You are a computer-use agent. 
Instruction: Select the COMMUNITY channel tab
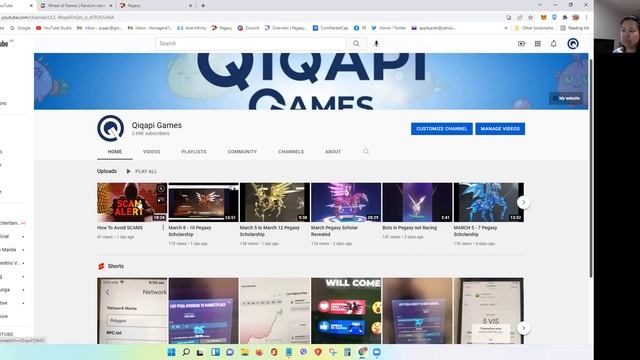242,151
